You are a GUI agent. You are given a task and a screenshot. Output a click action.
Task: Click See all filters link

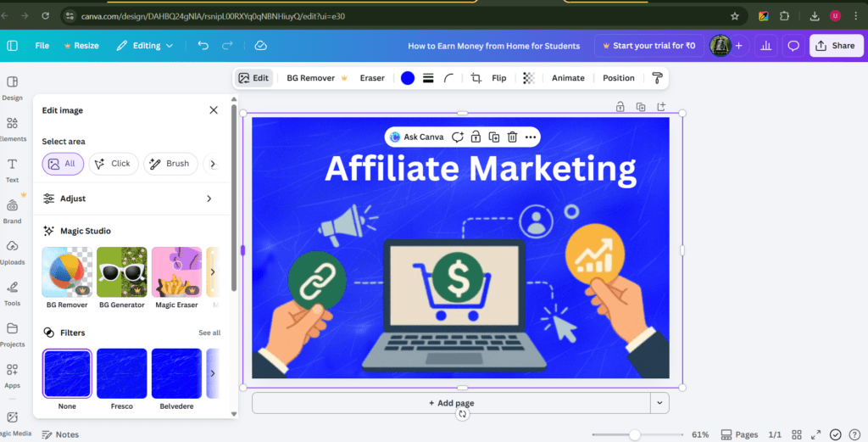209,333
